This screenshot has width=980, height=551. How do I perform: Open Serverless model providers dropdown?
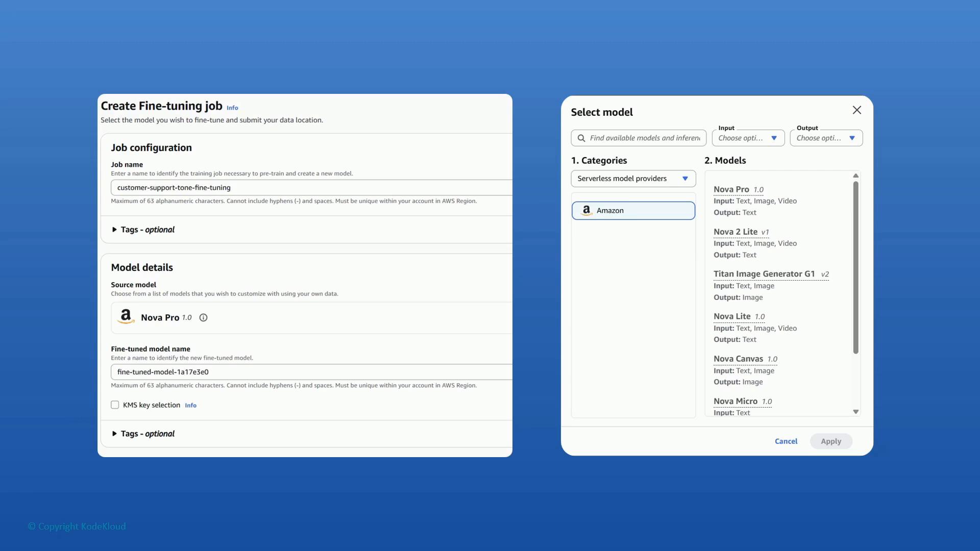[x=633, y=179]
